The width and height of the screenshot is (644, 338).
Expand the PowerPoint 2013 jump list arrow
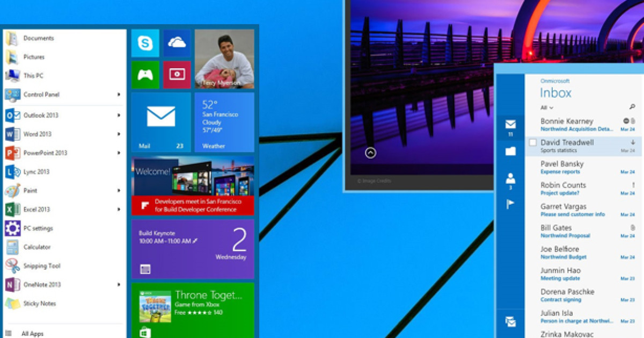(119, 153)
